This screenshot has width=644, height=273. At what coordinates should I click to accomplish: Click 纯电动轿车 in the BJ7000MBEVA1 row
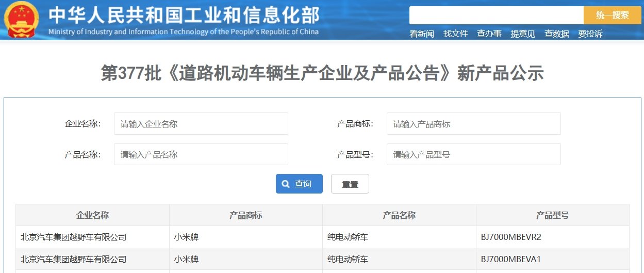[x=348, y=259]
